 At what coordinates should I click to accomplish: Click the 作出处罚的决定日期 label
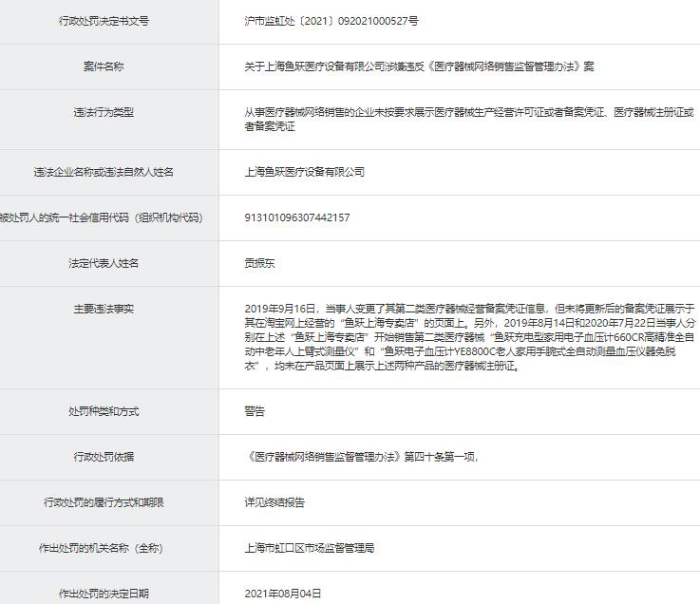click(x=104, y=594)
